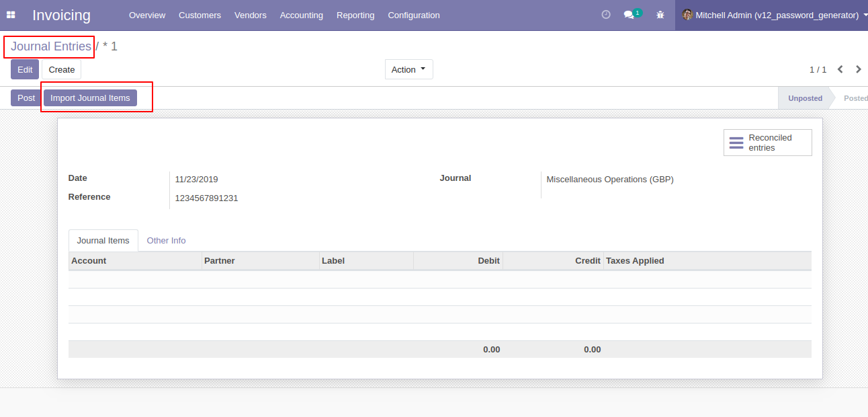Sort by the Account column header
Screen dimensions: 868x417
coord(134,261)
